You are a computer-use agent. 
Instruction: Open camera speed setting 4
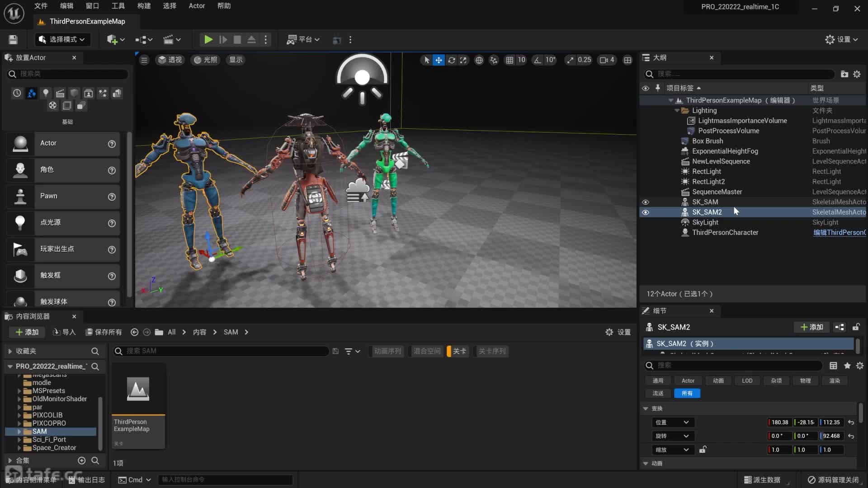coord(607,60)
